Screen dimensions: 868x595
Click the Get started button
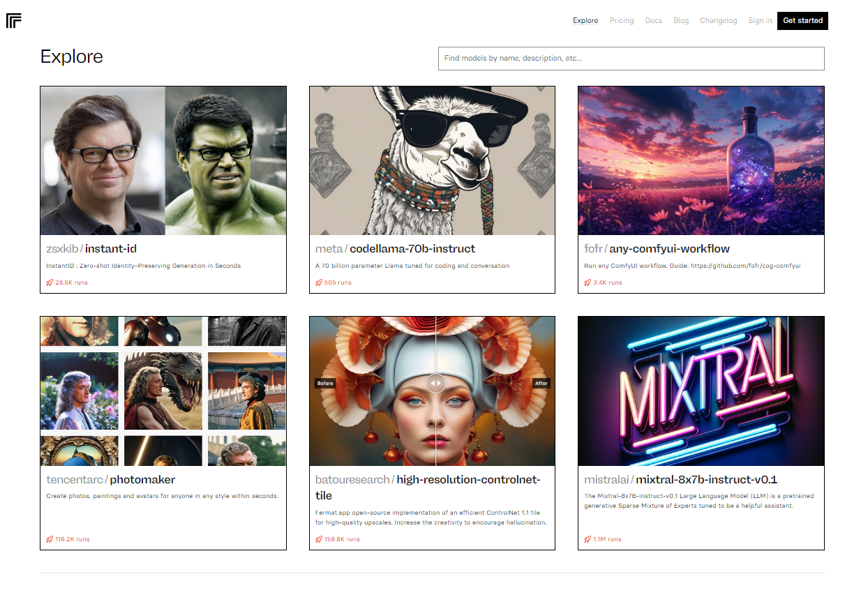pos(802,20)
